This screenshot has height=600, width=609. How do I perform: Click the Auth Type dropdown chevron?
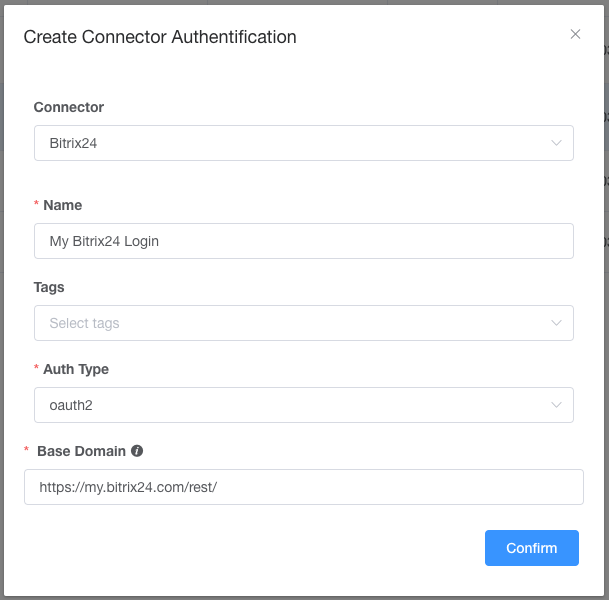point(557,405)
